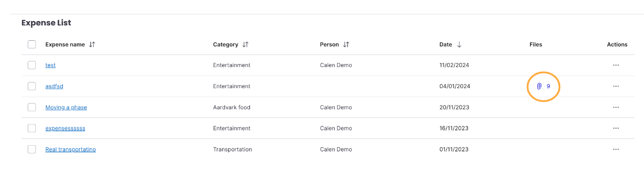
Task: Open the Real transportatino expense link
Action: pyautogui.click(x=70, y=149)
